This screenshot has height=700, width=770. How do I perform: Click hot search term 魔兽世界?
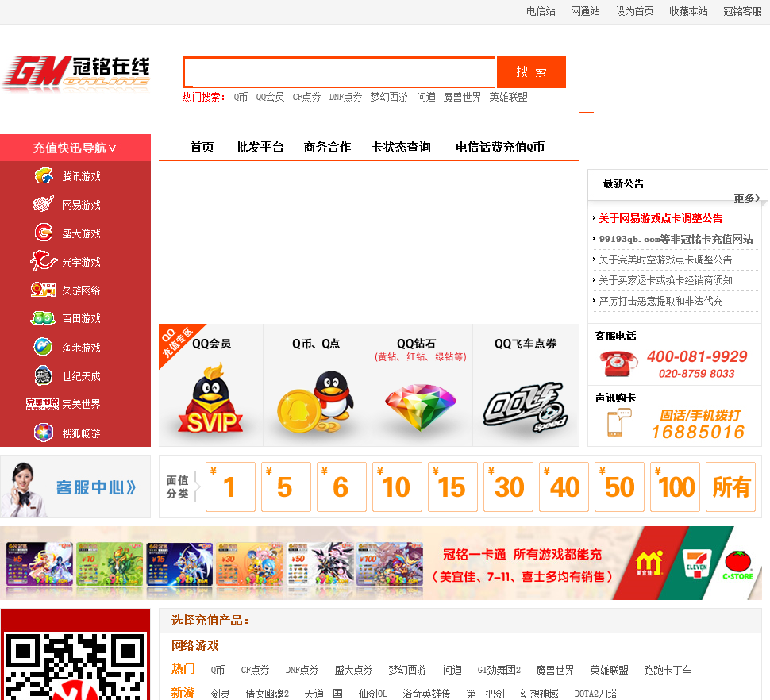tap(462, 97)
